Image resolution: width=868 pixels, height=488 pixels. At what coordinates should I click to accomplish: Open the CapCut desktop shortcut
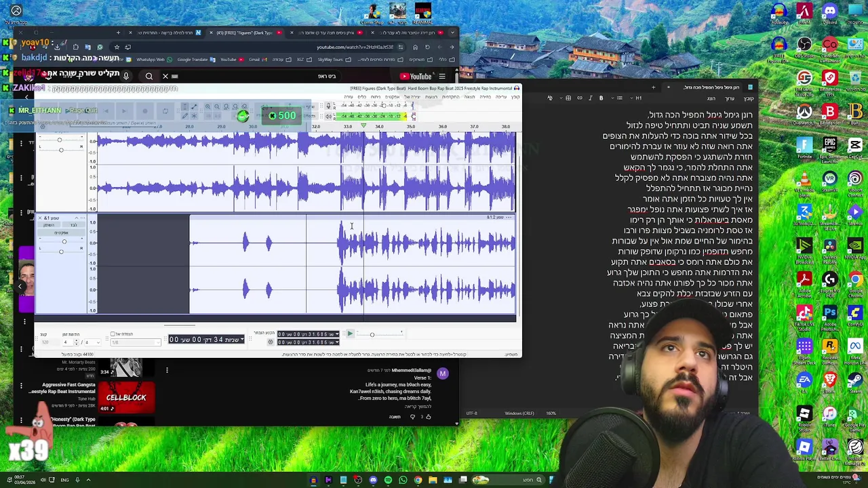click(x=855, y=146)
